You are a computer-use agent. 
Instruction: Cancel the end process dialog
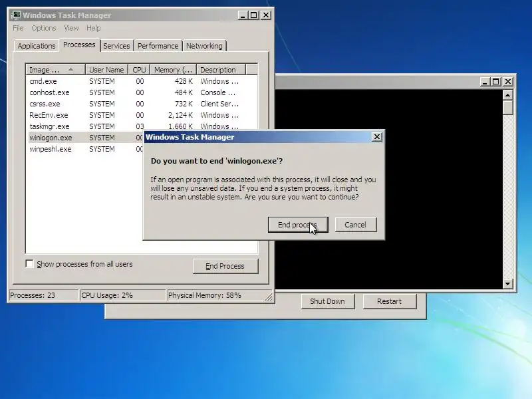(356, 225)
